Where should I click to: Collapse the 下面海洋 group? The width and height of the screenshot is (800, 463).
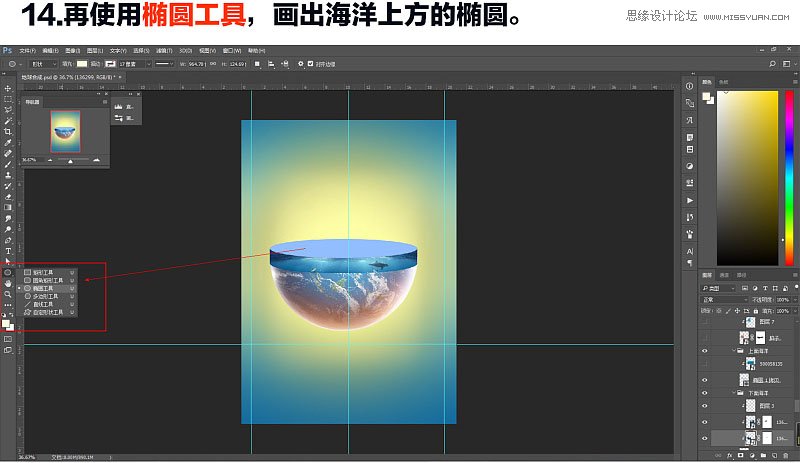pyautogui.click(x=734, y=393)
